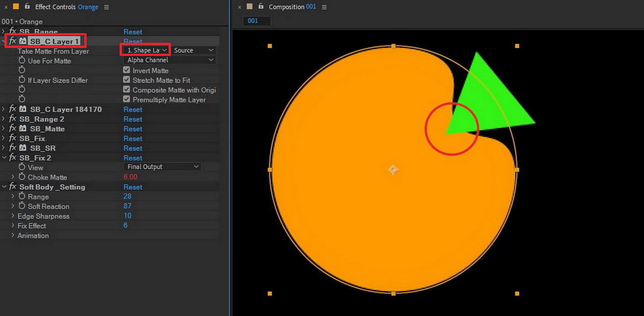
Task: Reset the SB_Matte effect
Action: tap(133, 128)
